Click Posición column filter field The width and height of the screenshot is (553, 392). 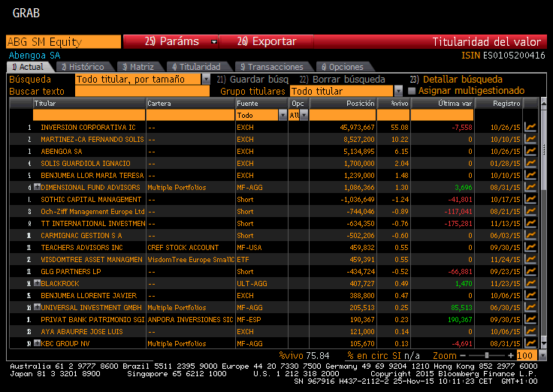[x=343, y=116]
